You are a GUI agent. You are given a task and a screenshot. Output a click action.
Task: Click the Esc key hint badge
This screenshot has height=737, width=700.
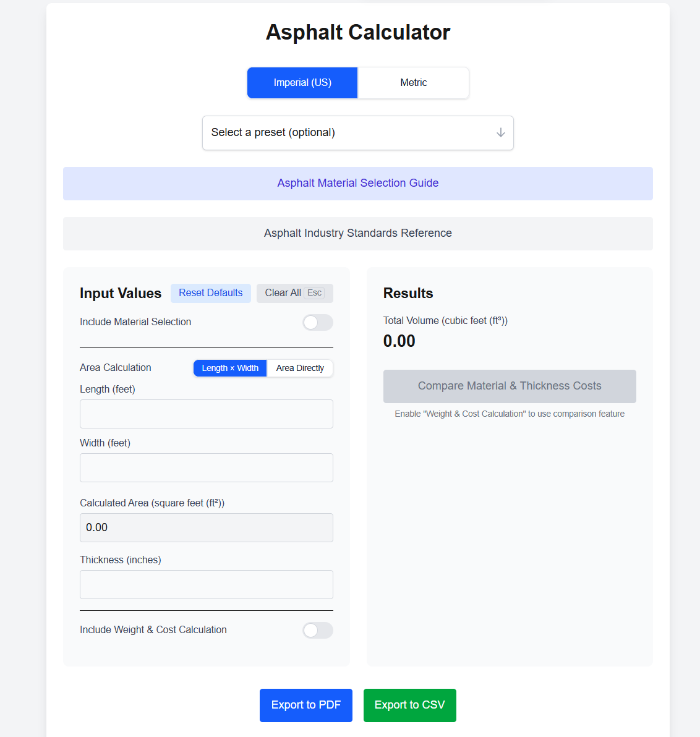[x=314, y=293]
